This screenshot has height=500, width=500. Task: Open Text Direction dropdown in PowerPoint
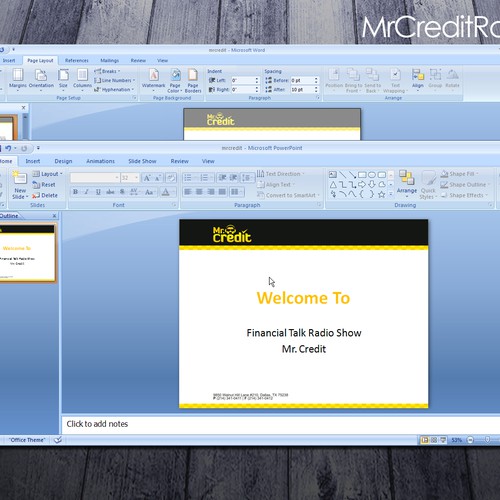(281, 174)
